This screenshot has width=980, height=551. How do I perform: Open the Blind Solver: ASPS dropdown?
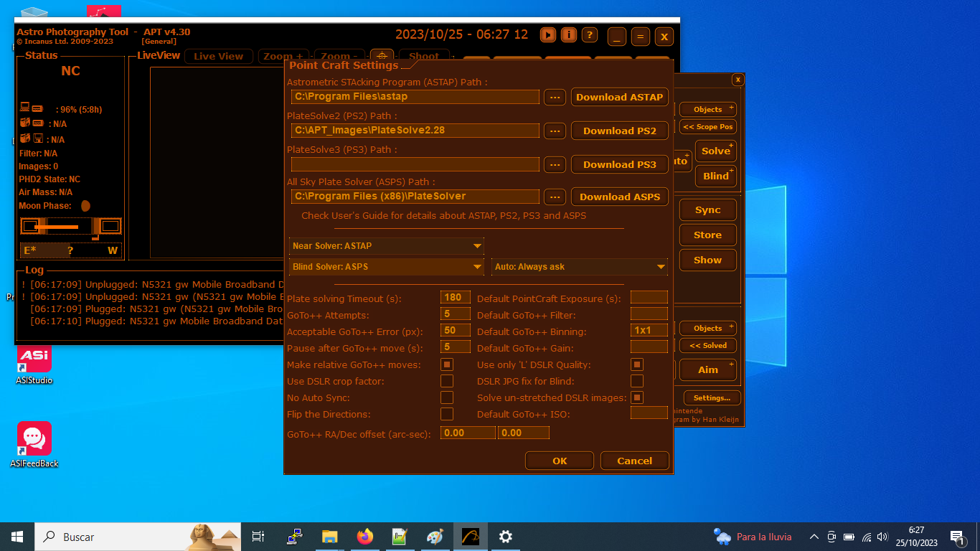387,267
